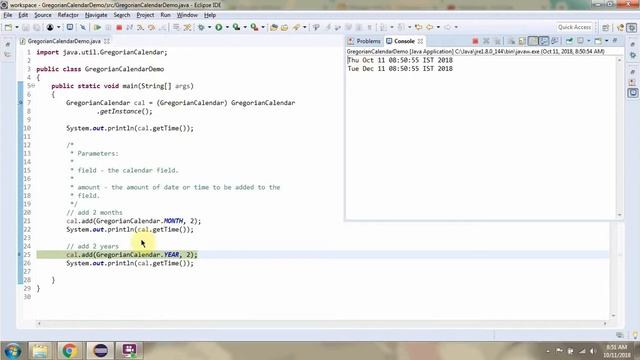Expand the Run launch dropdown arrow
The image size is (640, 360).
(x=227, y=27)
